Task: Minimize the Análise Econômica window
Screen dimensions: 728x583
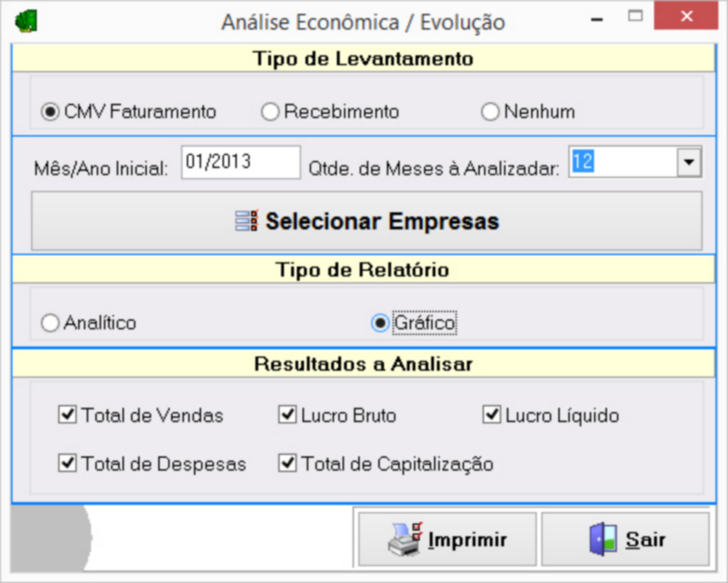Action: pos(596,19)
